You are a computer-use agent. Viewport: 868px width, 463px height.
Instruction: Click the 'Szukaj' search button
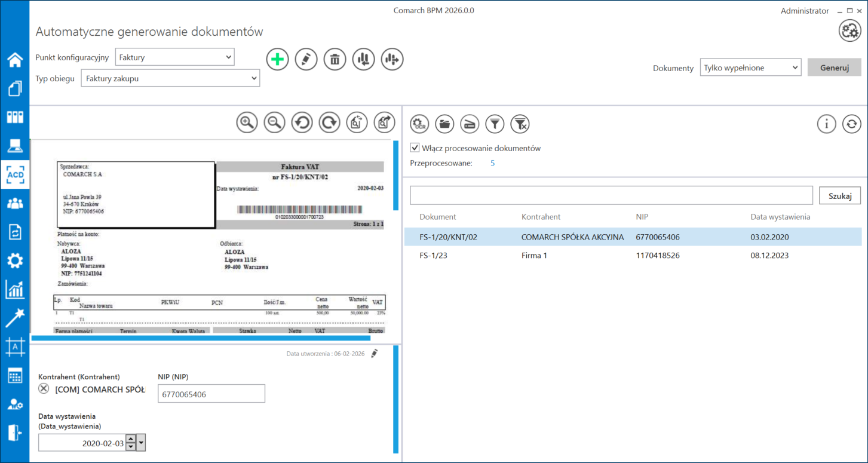click(839, 195)
